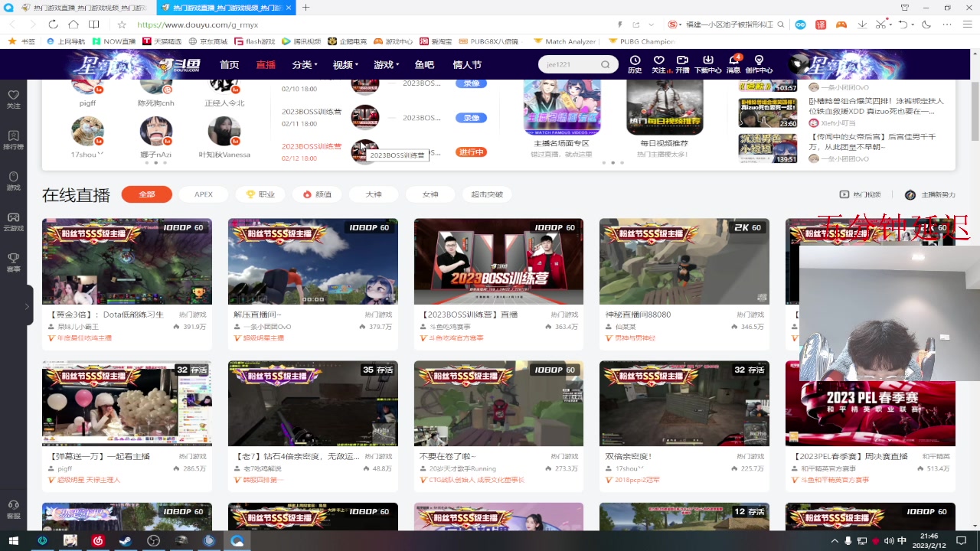Open the Dota低能练习生 stream thumbnail

[127, 262]
